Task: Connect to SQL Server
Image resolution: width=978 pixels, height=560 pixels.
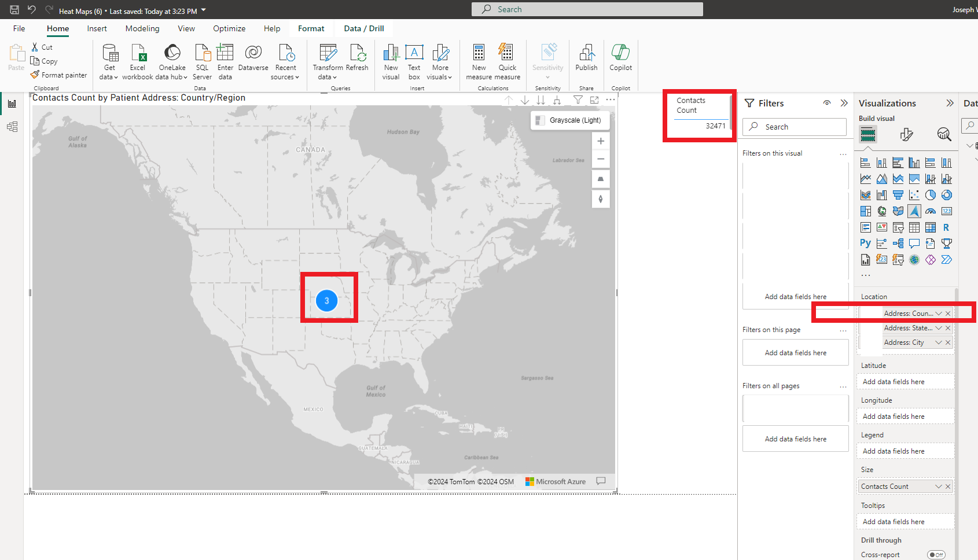Action: click(202, 62)
